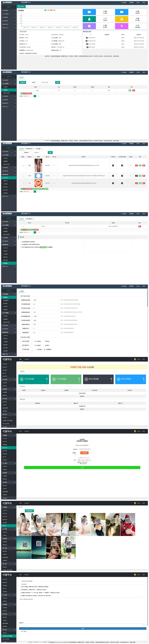Click the coshi user avatar icon on agent home
Image resolution: width=149 pixels, height=644 pixels.
tap(135, 359)
